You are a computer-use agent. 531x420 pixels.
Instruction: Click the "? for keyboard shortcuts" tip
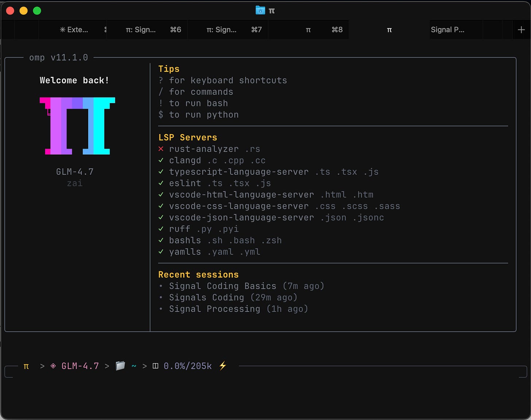pyautogui.click(x=223, y=81)
